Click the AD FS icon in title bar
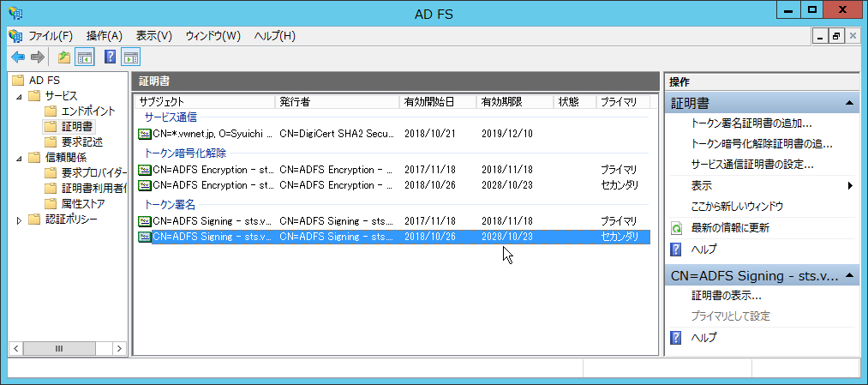 click(15, 14)
